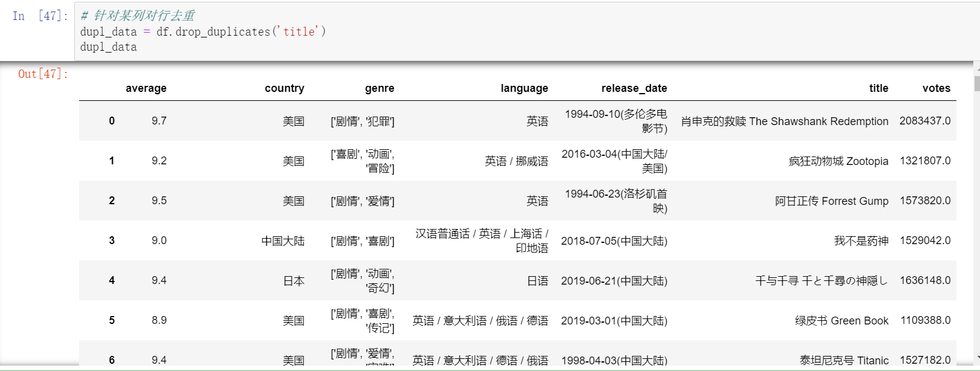Click votes value 2083437.0
The width and height of the screenshot is (980, 371).
[925, 121]
